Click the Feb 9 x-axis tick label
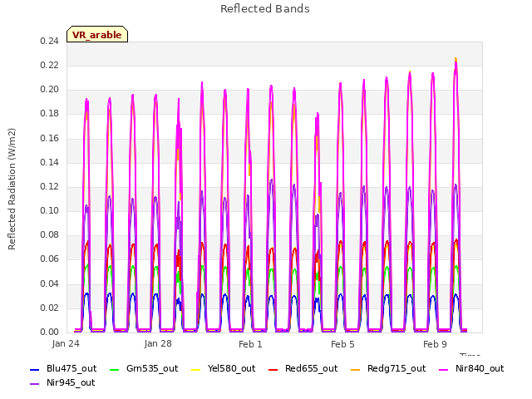Viewport: 532px width, 399px height. (x=435, y=344)
